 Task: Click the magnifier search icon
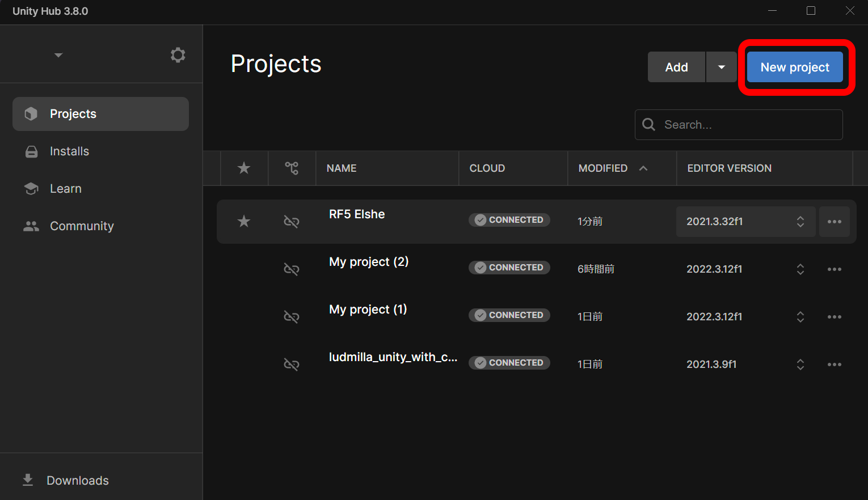pos(648,125)
